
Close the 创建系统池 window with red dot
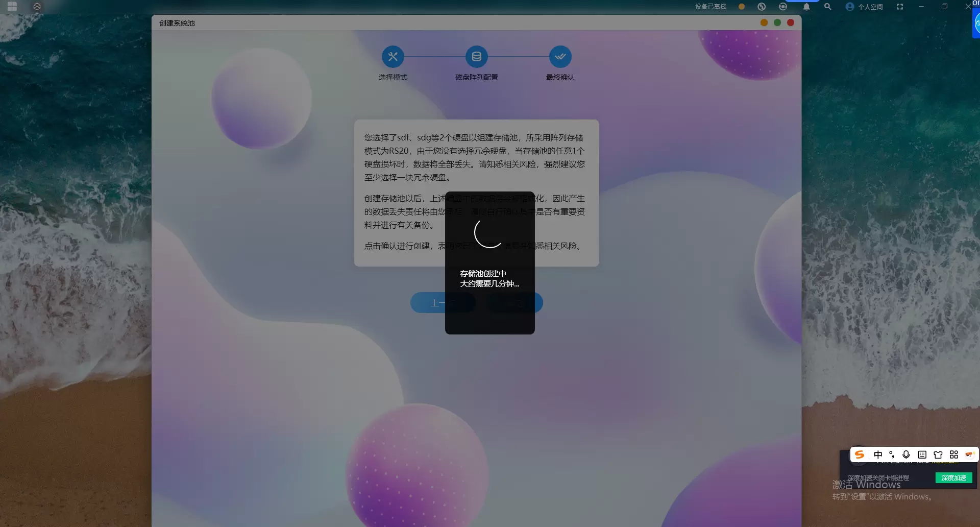point(791,22)
